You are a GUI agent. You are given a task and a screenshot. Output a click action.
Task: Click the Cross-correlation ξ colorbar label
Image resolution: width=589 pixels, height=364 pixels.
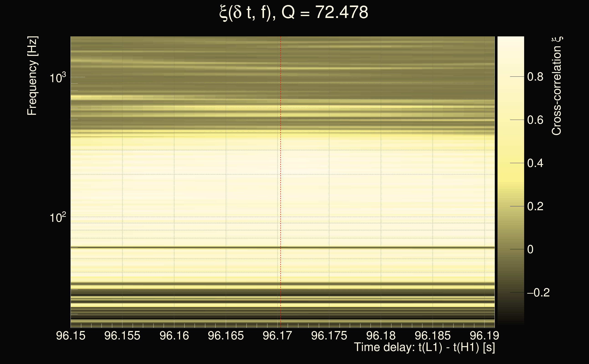tap(557, 86)
